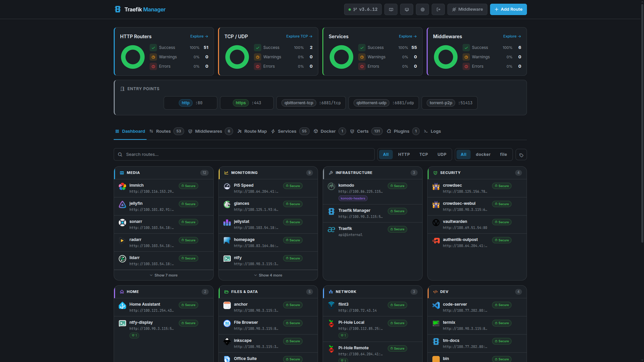Click the Add Route button
Viewport: 644px width, 362px height.
click(x=508, y=9)
